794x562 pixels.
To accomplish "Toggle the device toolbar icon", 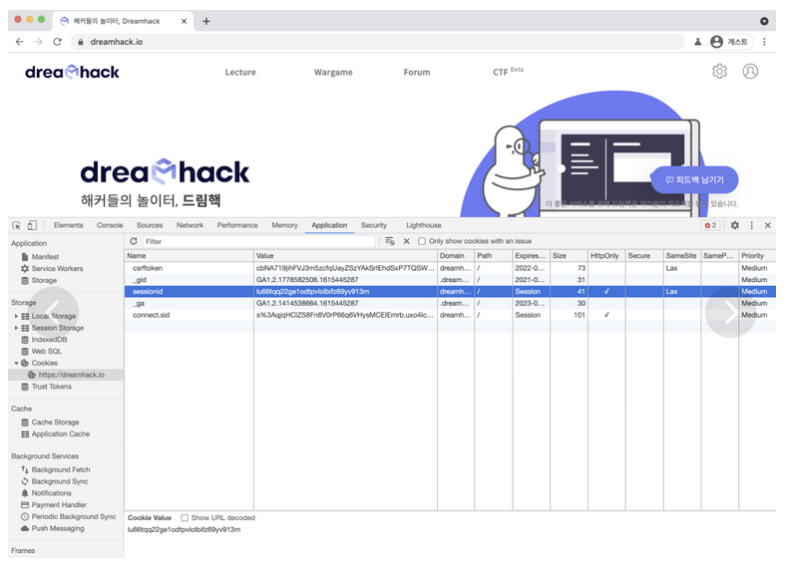I will (x=32, y=225).
